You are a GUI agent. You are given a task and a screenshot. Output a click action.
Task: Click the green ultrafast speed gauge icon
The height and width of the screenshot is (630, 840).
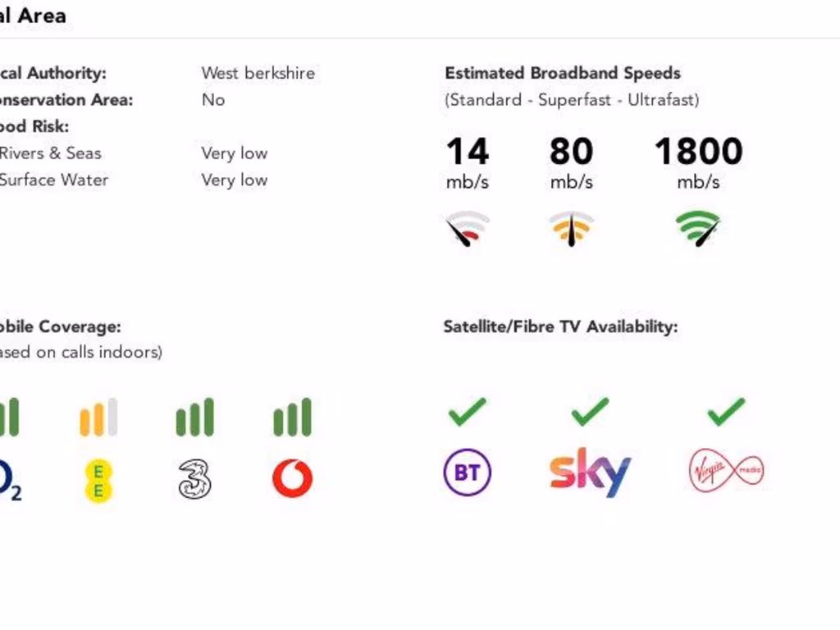coord(698,229)
